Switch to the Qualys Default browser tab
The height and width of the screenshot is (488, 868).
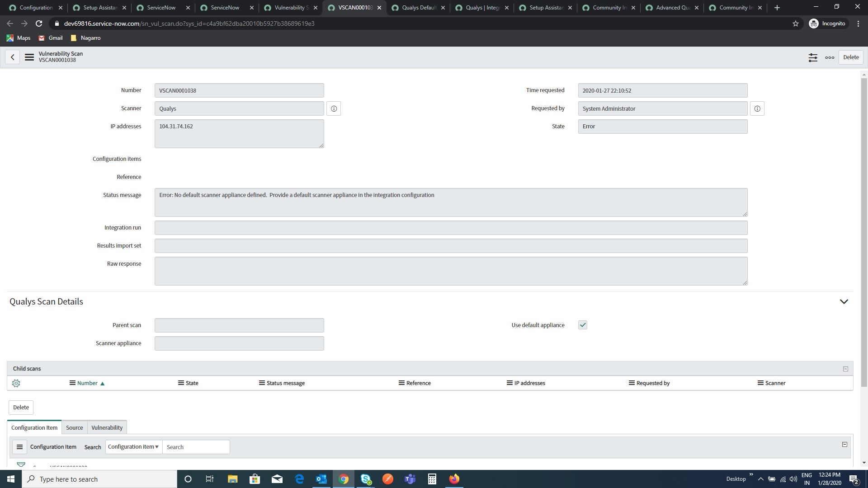coord(418,8)
